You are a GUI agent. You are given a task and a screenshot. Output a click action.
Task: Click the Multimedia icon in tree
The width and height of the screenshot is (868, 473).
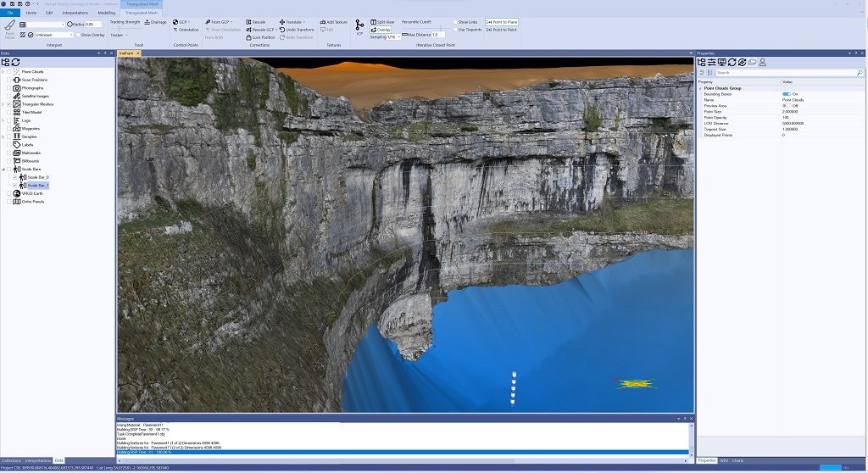click(x=17, y=153)
